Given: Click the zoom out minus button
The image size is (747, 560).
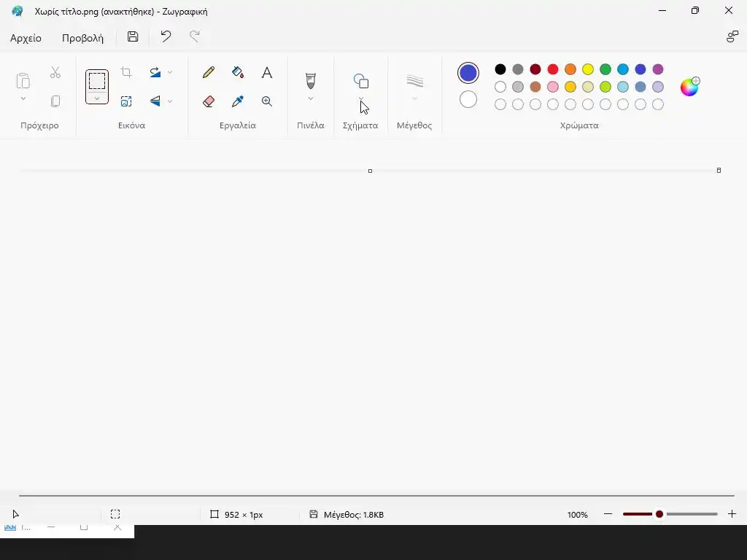Looking at the screenshot, I should [608, 514].
